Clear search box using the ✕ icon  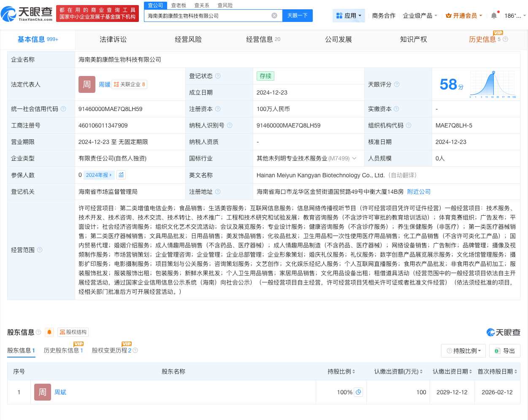coord(274,15)
